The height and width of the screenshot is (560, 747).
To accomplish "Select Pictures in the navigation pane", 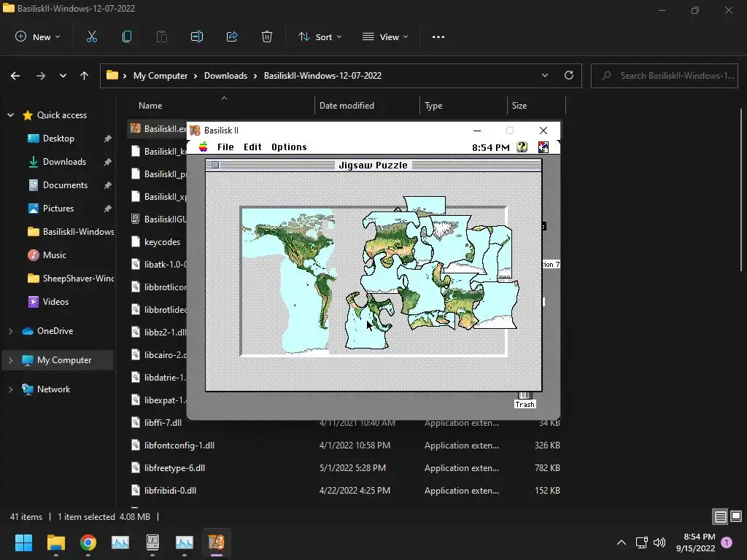I will (58, 208).
